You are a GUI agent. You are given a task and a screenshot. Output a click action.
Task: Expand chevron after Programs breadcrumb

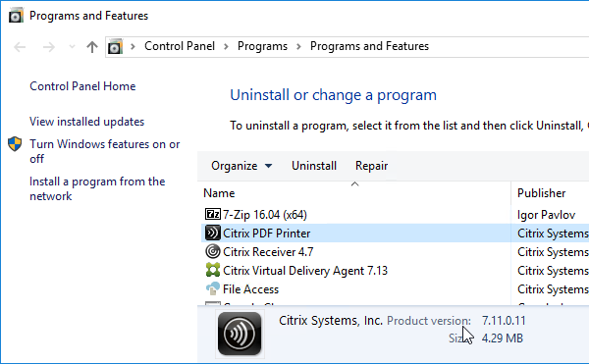pyautogui.click(x=298, y=46)
